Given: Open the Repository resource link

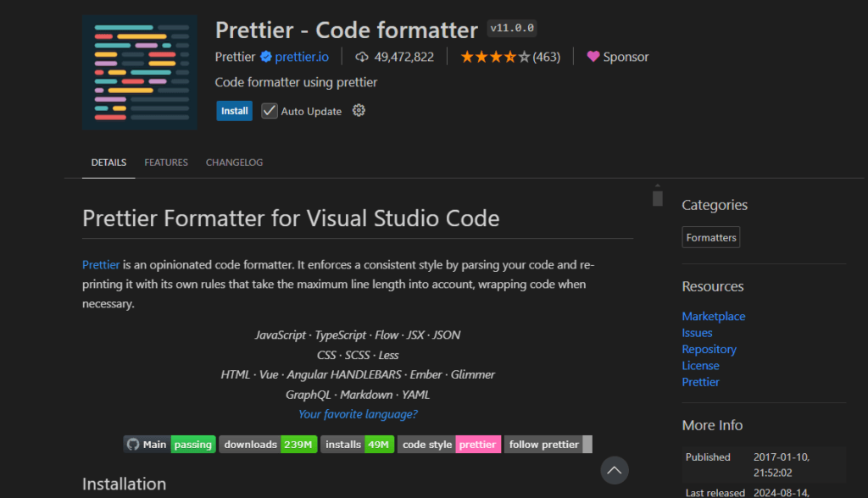Looking at the screenshot, I should coord(709,349).
